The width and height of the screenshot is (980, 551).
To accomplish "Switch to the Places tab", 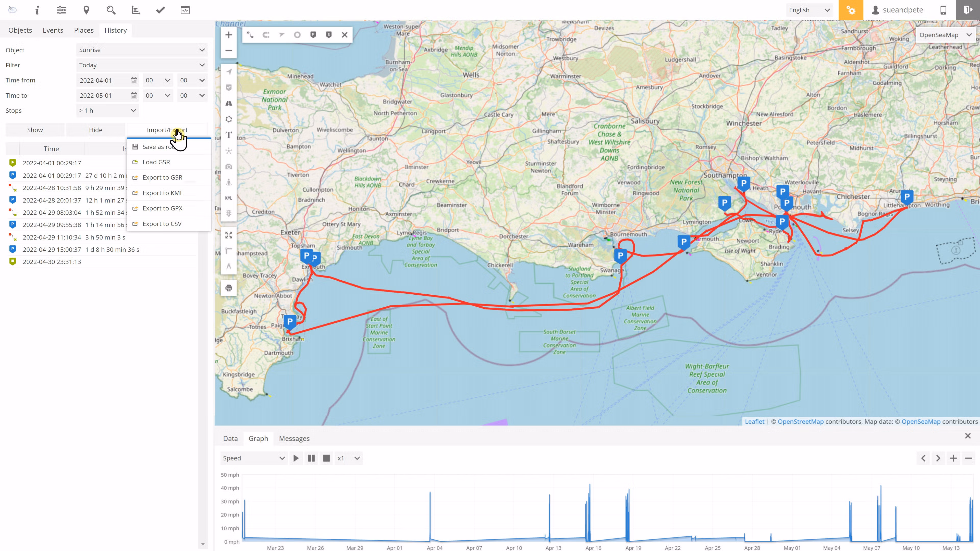I will pos(84,30).
